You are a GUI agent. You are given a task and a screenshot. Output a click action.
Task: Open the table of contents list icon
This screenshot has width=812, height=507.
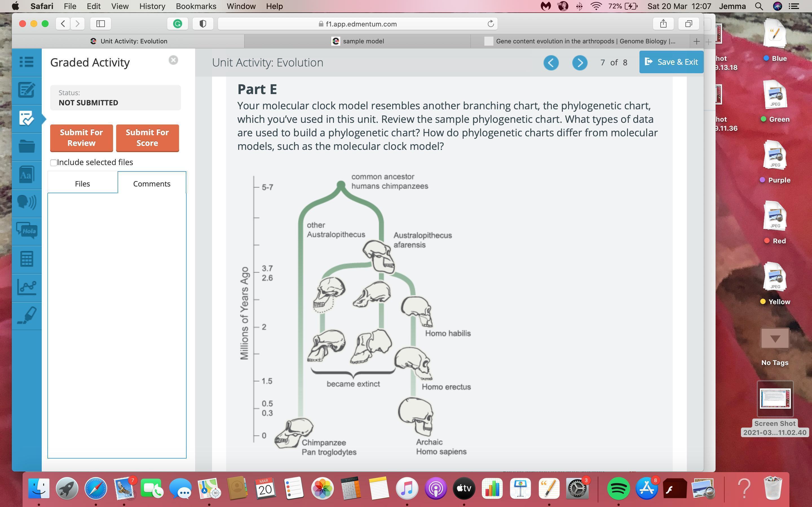[x=27, y=62]
